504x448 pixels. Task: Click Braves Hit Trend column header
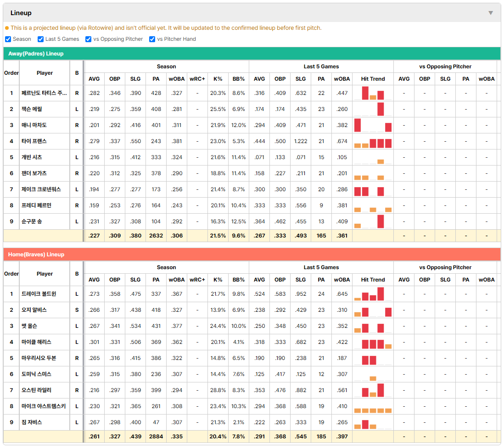[373, 280]
